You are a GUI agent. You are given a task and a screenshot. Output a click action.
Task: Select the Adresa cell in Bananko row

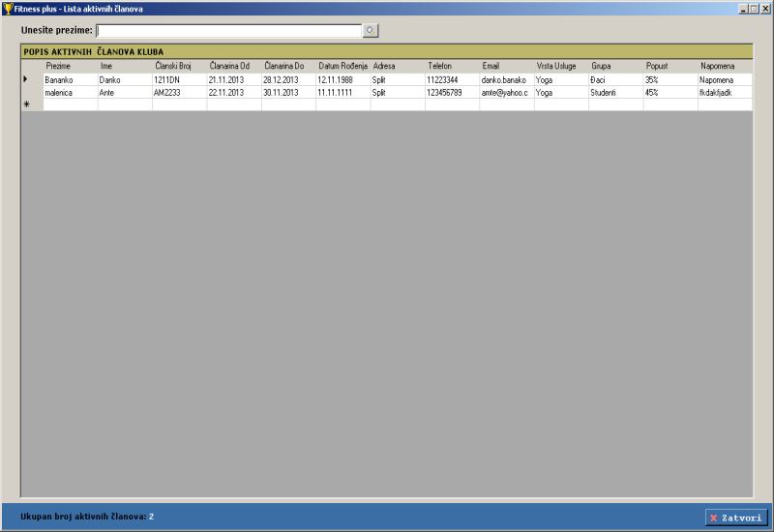point(398,80)
